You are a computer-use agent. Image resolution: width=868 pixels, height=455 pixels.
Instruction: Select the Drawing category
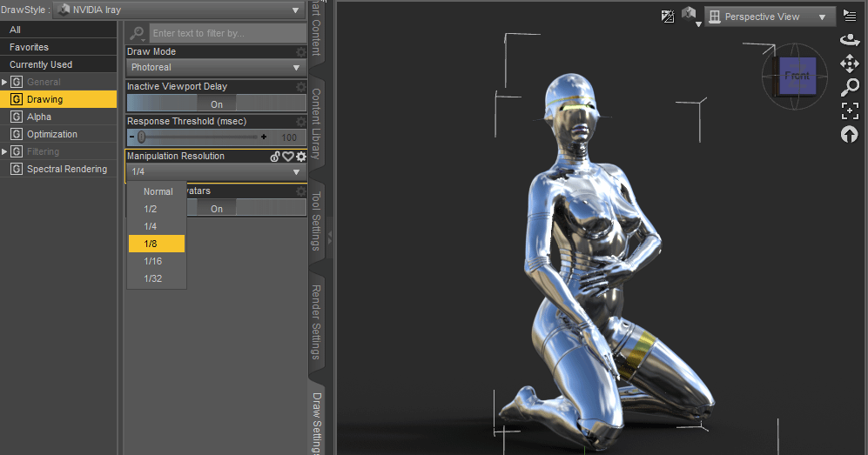click(x=58, y=99)
